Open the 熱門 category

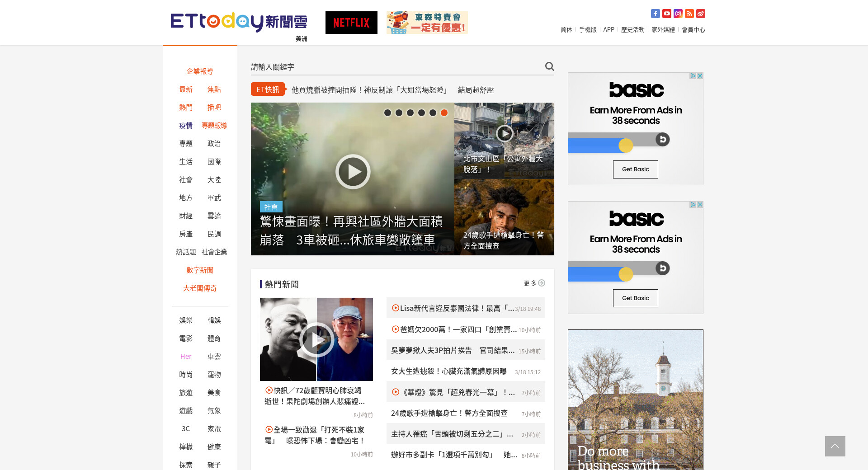pyautogui.click(x=186, y=108)
